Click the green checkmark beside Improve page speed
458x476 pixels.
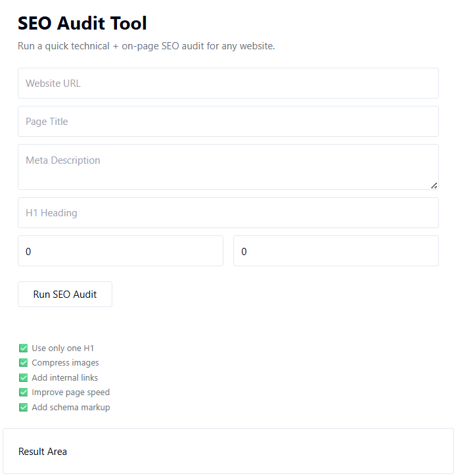(24, 393)
